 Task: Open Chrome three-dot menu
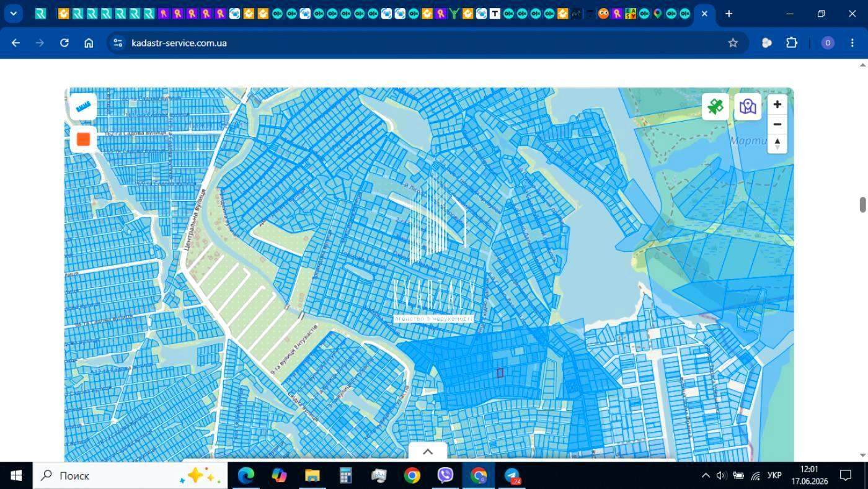tap(852, 43)
